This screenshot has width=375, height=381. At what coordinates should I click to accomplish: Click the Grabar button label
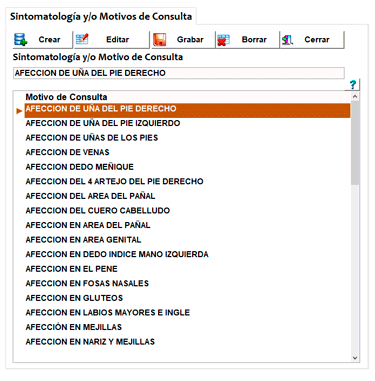click(190, 39)
